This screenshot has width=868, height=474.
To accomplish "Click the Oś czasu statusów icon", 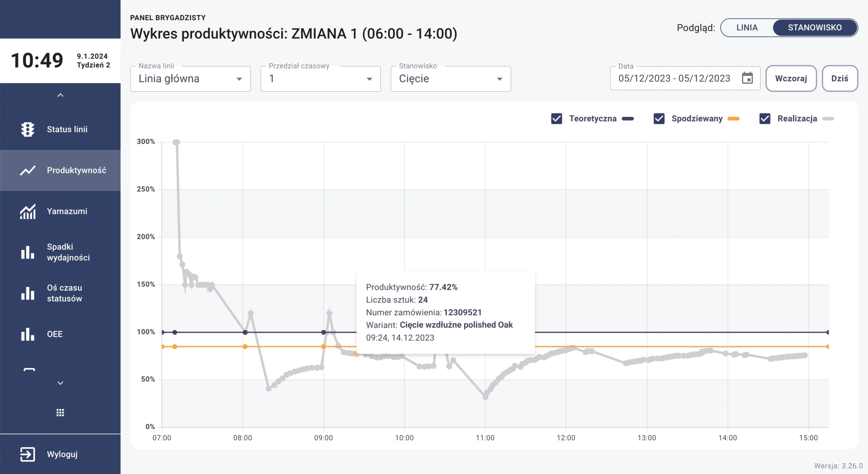I will (27, 293).
